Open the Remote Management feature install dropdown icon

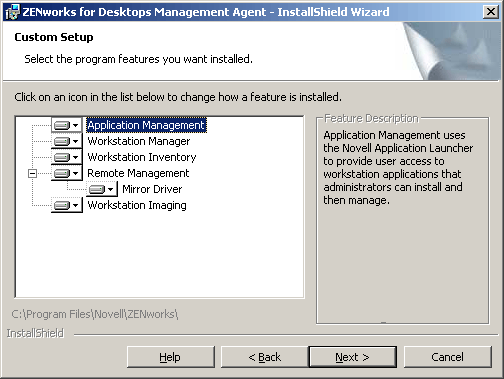coord(67,173)
